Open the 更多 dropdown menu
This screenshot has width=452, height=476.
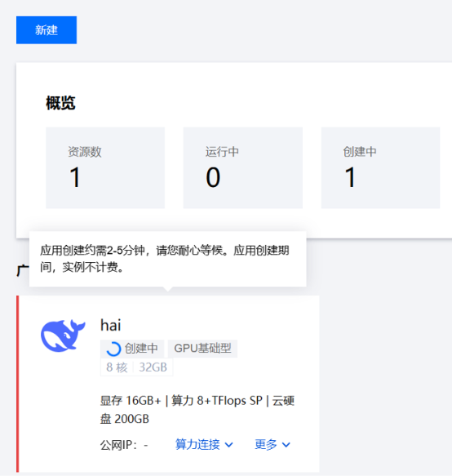point(273,444)
